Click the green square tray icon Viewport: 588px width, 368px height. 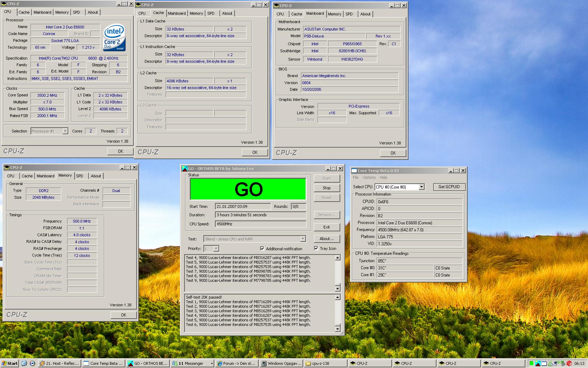531,363
